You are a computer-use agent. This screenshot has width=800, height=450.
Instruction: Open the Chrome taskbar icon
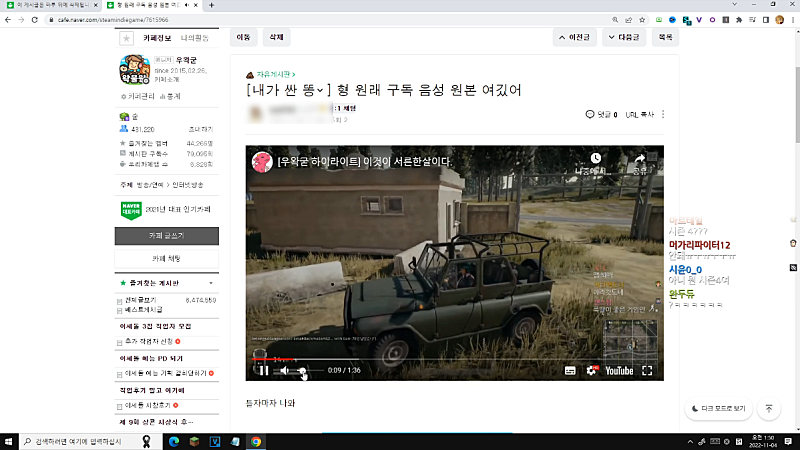point(256,441)
